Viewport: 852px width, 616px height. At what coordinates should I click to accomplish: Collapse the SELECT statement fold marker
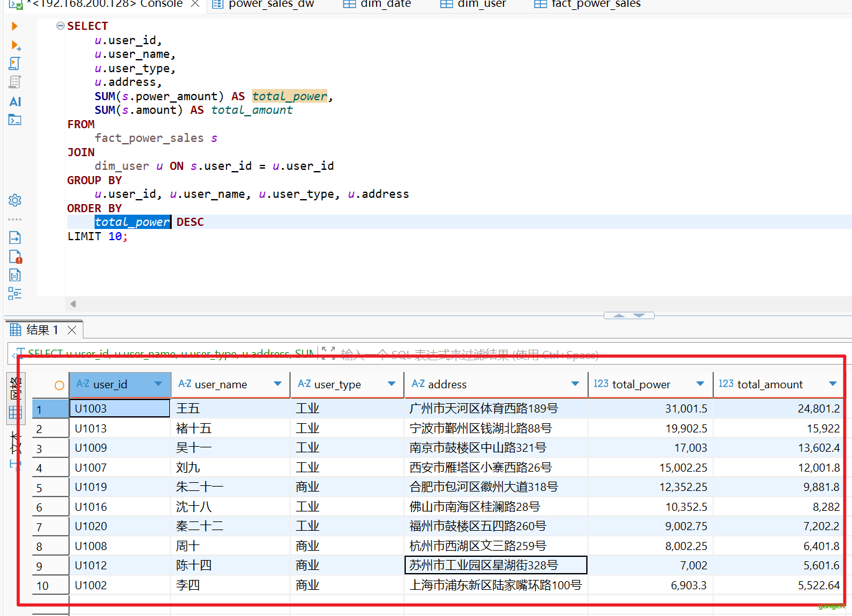60,26
